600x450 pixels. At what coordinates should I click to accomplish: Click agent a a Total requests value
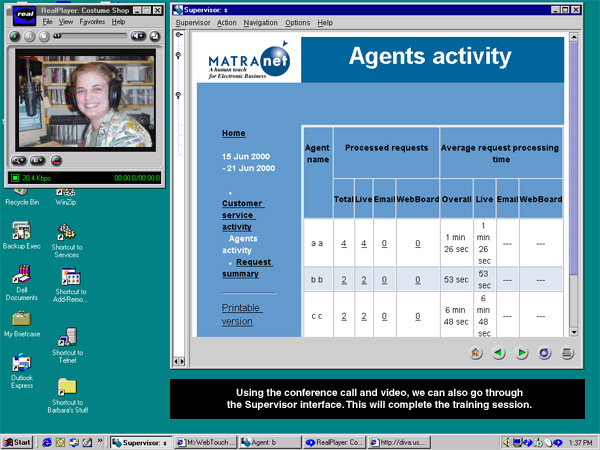344,243
